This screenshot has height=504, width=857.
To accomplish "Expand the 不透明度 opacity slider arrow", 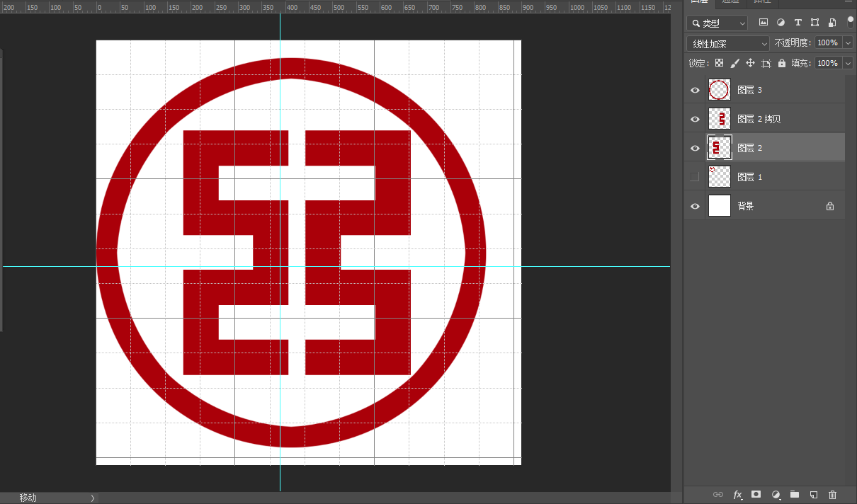I will [x=849, y=43].
